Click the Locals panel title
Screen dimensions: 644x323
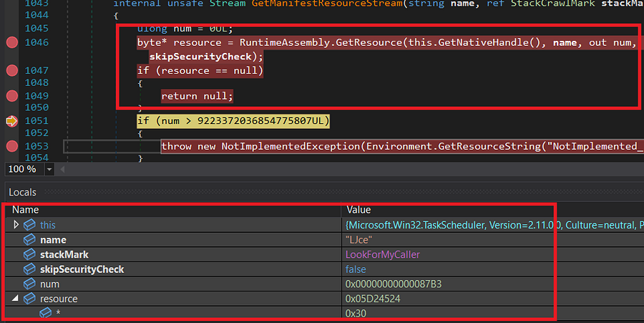[x=23, y=193]
